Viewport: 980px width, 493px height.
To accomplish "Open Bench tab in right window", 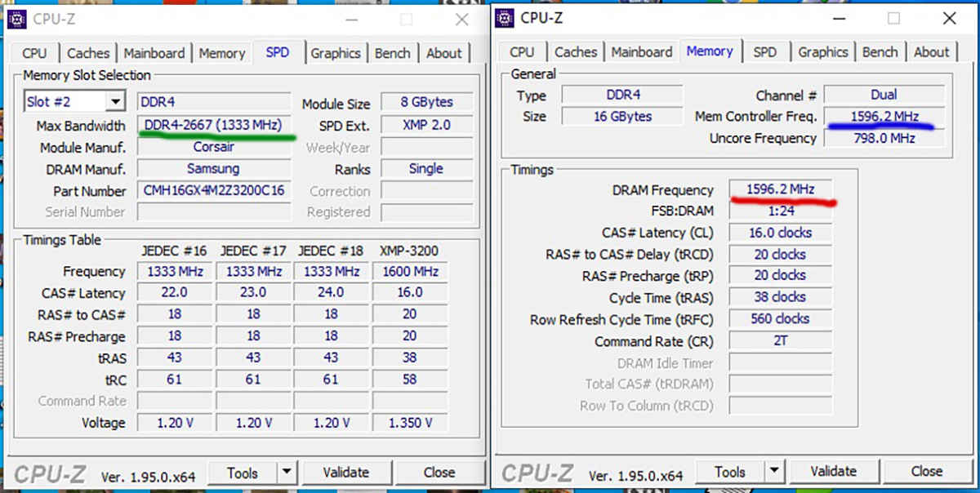I will pyautogui.click(x=880, y=51).
